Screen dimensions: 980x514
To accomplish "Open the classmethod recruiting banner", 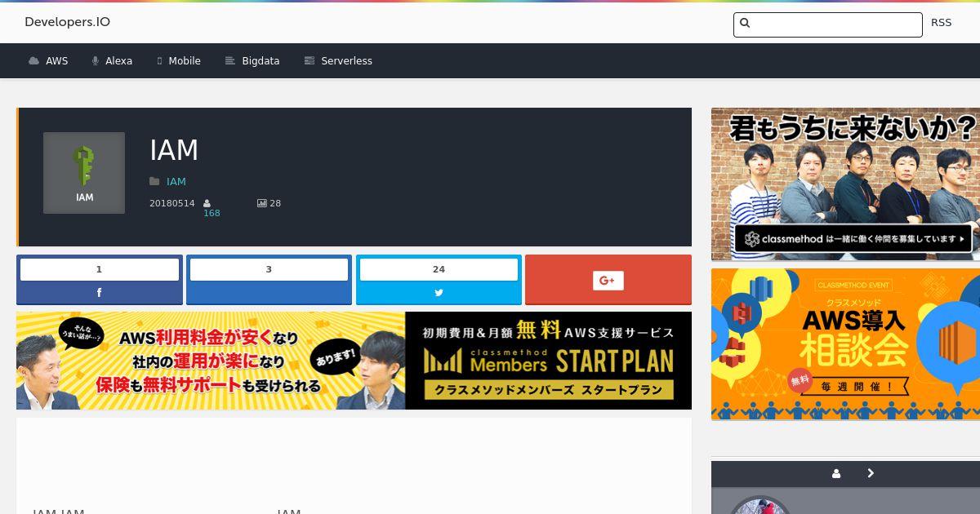I will pos(845,184).
